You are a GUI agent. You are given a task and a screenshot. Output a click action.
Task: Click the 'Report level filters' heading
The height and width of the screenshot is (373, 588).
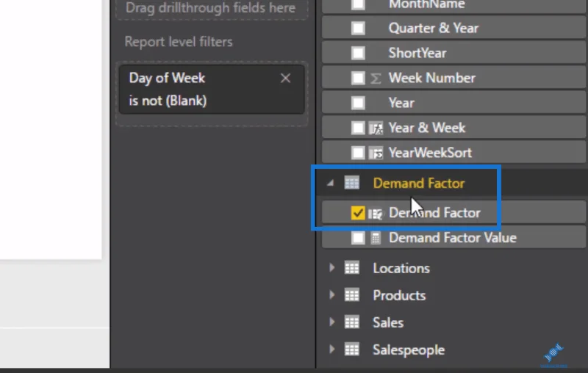pyautogui.click(x=179, y=42)
